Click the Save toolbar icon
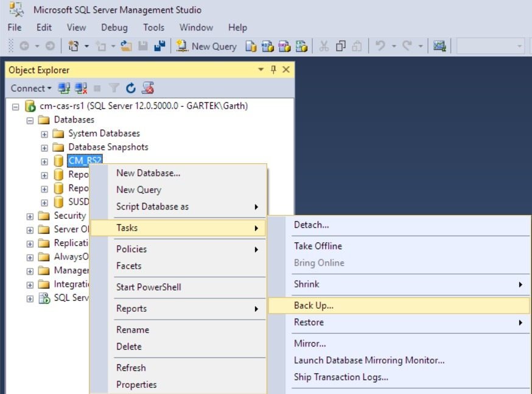The height and width of the screenshot is (394, 532). (143, 46)
